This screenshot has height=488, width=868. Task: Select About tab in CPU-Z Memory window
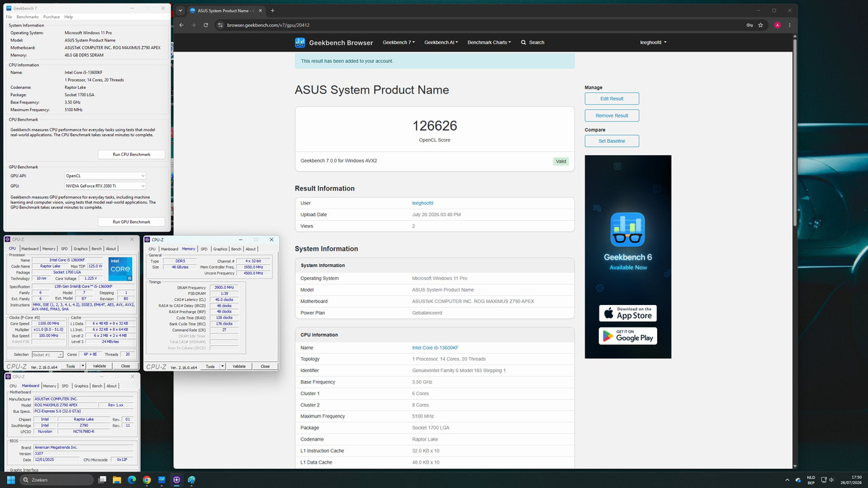click(250, 249)
